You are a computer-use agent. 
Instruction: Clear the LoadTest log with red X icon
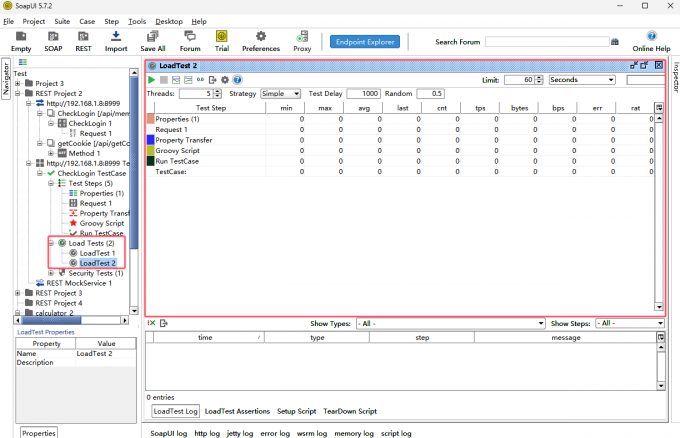click(151, 323)
